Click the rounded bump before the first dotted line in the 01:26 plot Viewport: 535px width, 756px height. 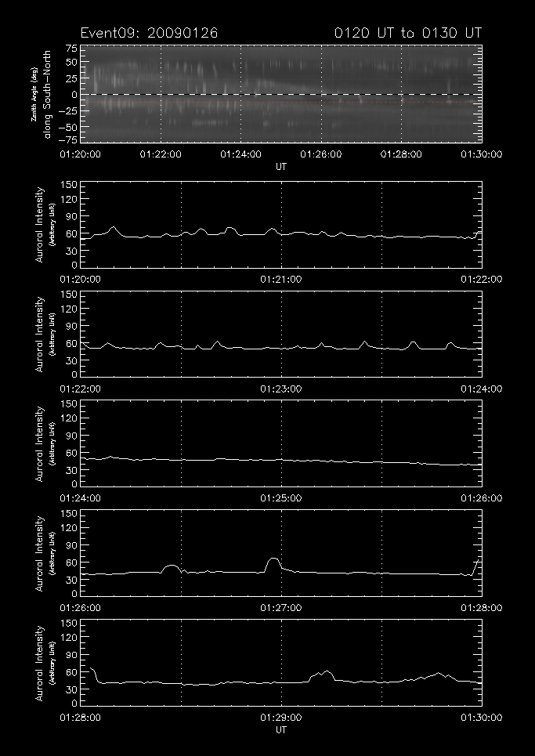pyautogui.click(x=171, y=567)
